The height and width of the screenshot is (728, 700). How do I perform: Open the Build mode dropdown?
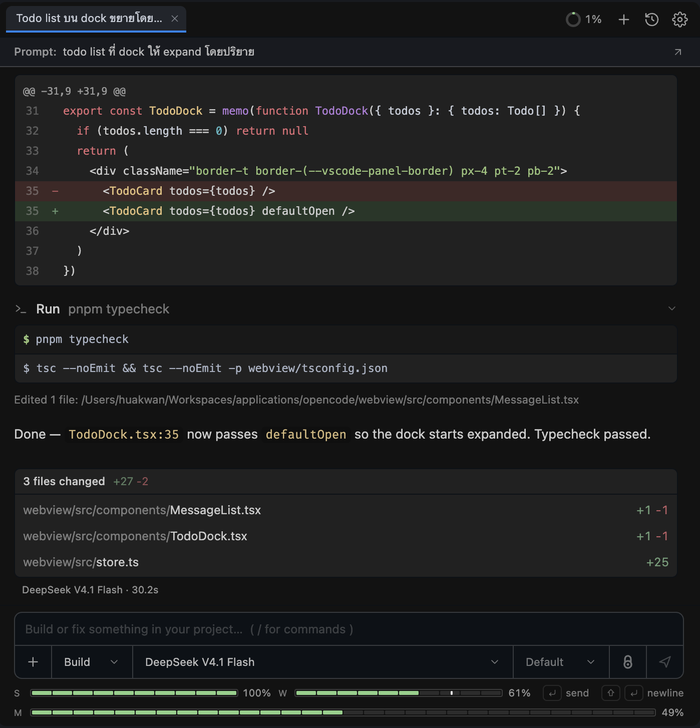92,662
